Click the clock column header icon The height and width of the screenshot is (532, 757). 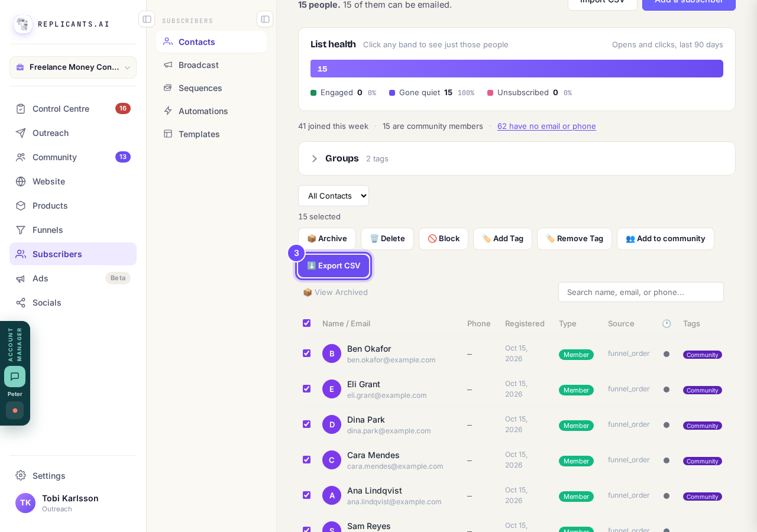click(x=667, y=323)
